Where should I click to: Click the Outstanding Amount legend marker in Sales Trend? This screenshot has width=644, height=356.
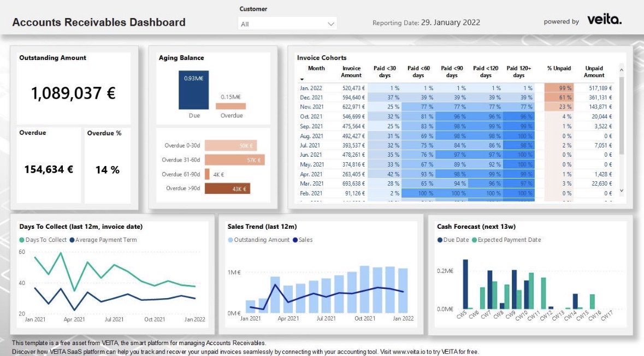[231, 240]
